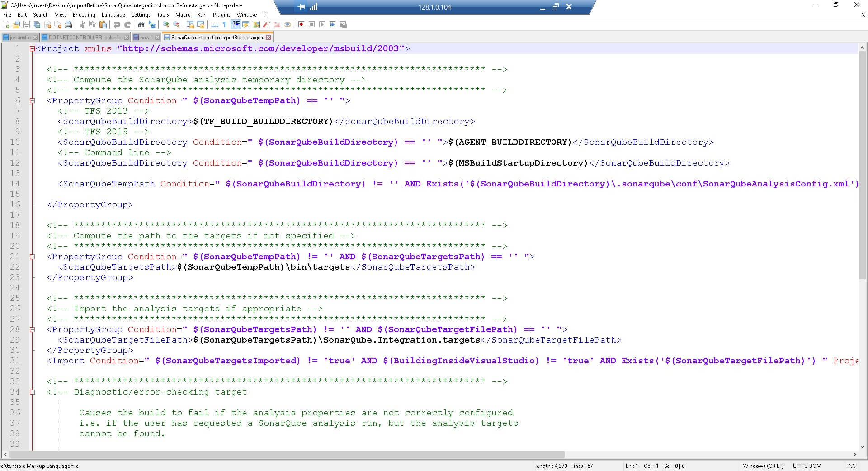Save the current file
The width and height of the screenshot is (868, 471).
(x=27, y=24)
